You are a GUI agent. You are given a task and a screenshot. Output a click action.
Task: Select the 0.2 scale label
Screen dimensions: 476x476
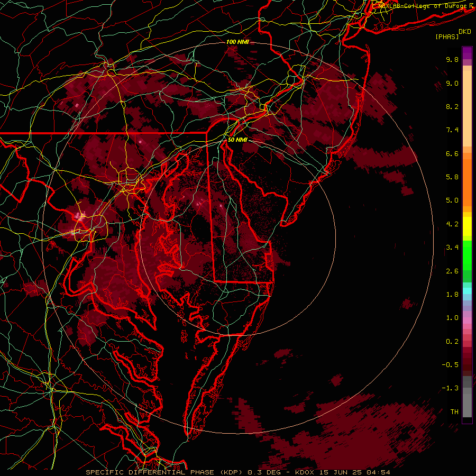[452, 342]
